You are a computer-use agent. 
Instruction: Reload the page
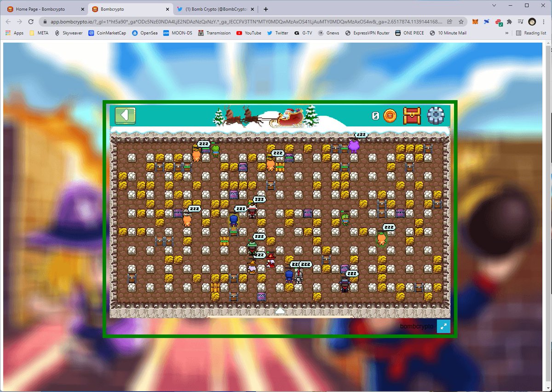(31, 22)
